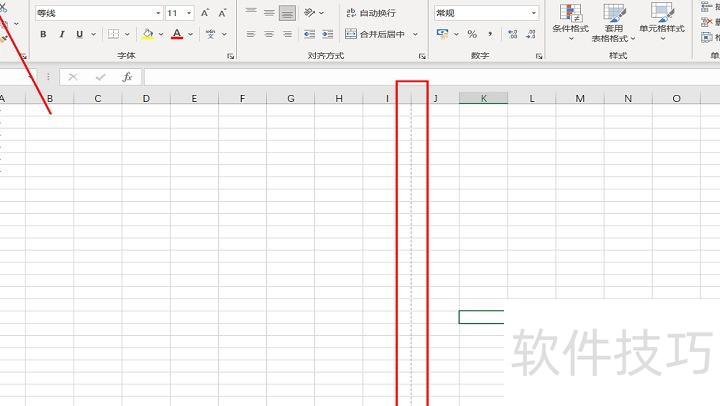Toggle bold formatting
720x406 pixels.
(x=43, y=34)
